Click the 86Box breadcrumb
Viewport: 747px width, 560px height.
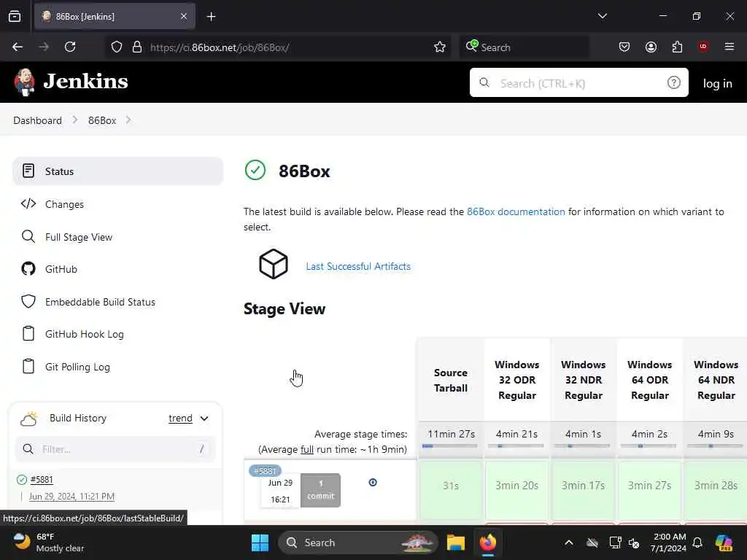coord(102,120)
